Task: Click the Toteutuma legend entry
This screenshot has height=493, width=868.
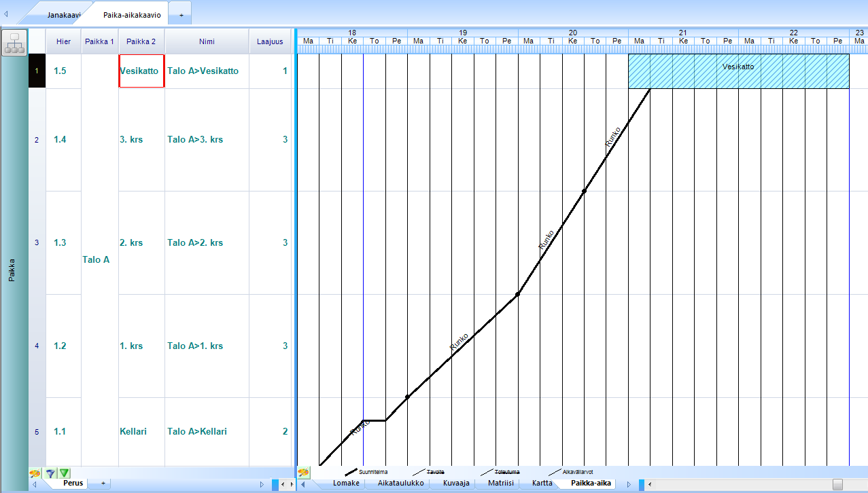Action: [500, 471]
